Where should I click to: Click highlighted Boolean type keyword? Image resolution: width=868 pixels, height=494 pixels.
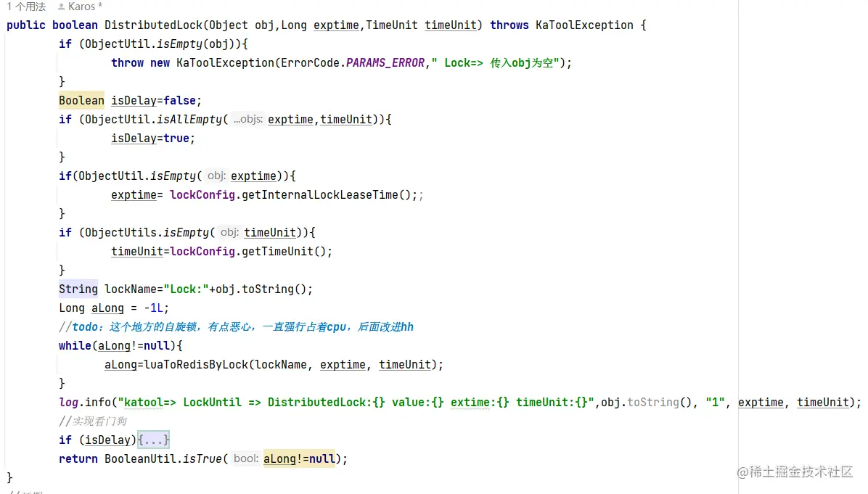tap(81, 100)
